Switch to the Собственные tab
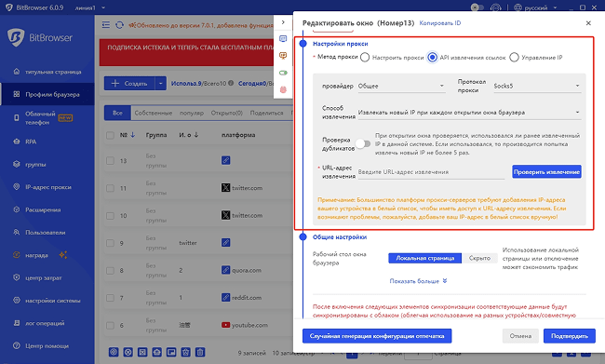The height and width of the screenshot is (364, 605). (x=154, y=113)
